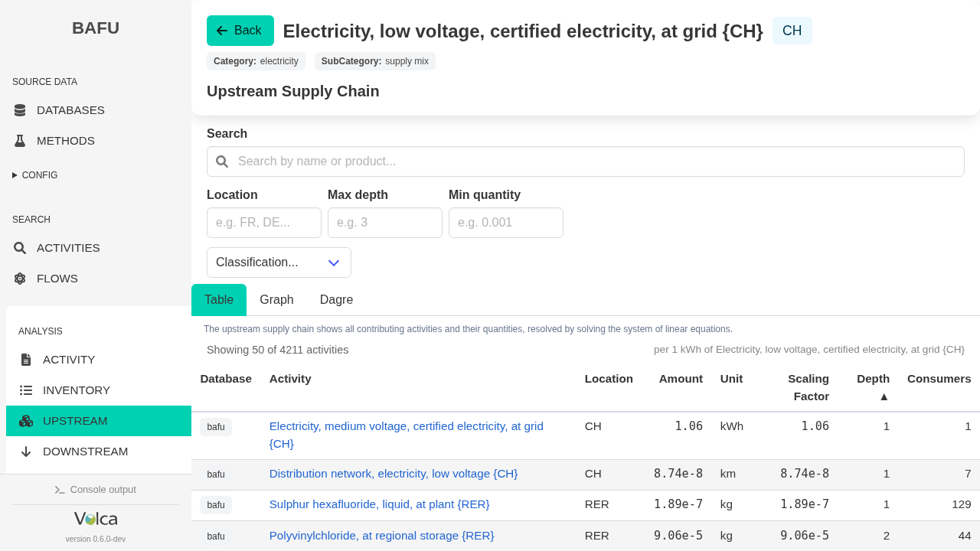Click Showing 50 of 4211 activities text
The height and width of the screenshot is (551, 980).
[278, 350]
